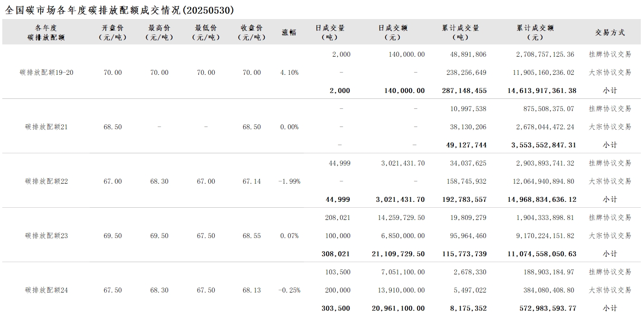Click the 开盘价 column header
This screenshot has height=317, width=644.
click(x=112, y=32)
